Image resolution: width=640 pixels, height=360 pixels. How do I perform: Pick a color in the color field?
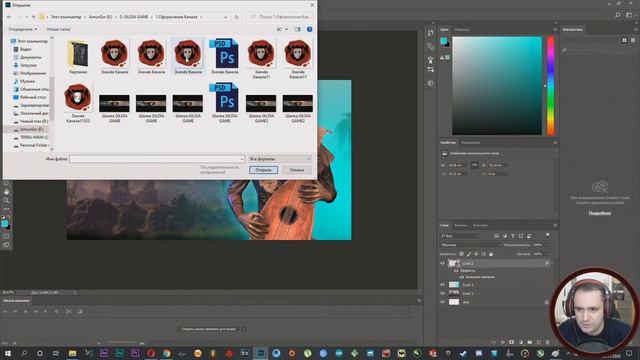(x=497, y=86)
